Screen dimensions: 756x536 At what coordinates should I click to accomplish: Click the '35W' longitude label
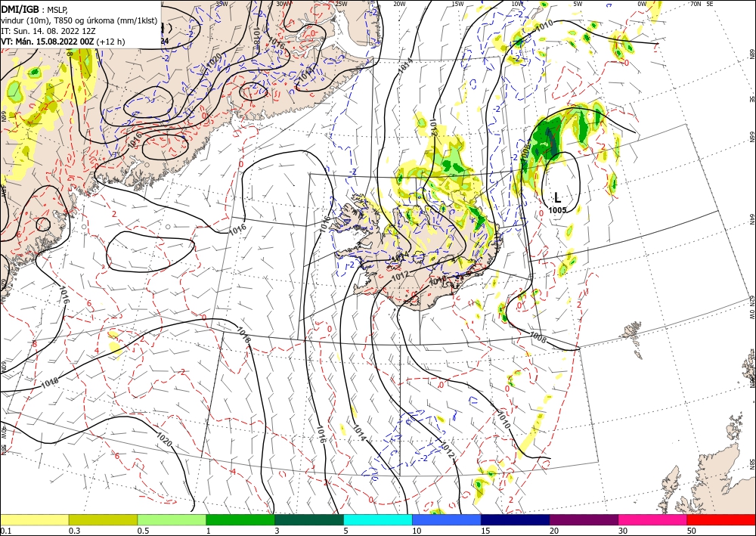[222, 4]
